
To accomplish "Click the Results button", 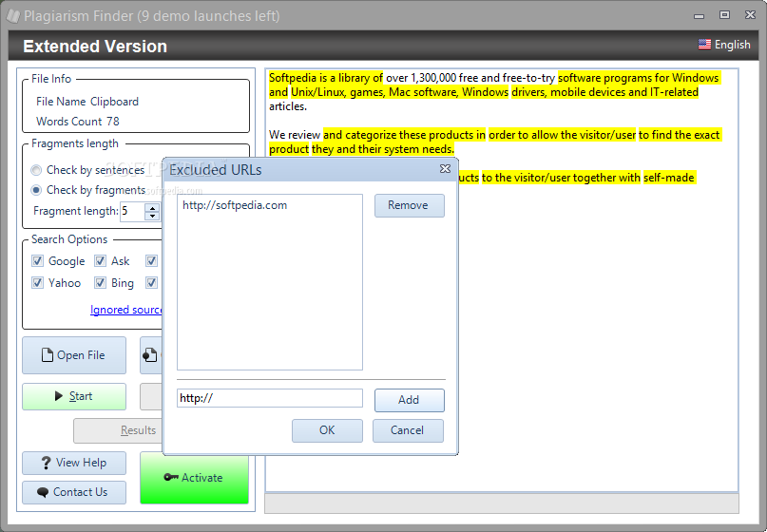I will coord(118,430).
